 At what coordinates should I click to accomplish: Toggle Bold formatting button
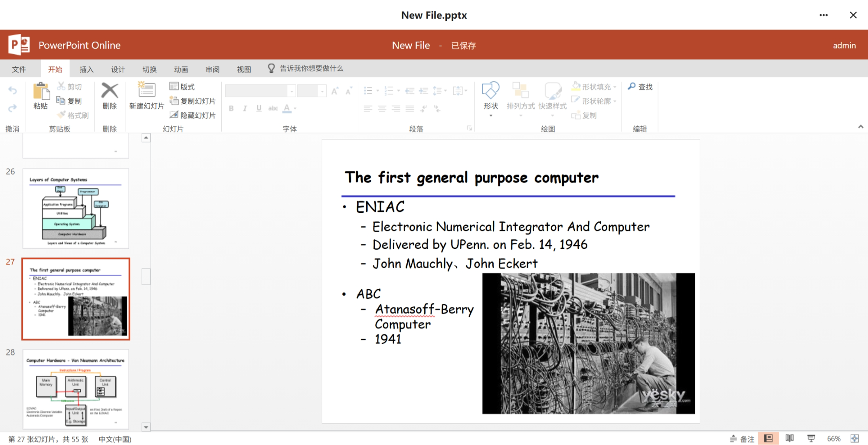[x=231, y=108]
